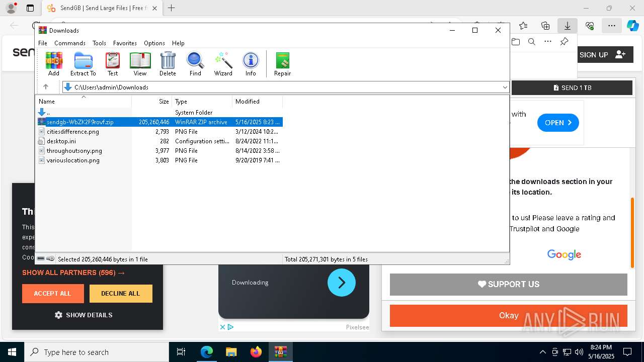Image resolution: width=644 pixels, height=362 pixels.
Task: Select sendgb-WbZK2F9rovf.zip file row
Action: [160, 122]
